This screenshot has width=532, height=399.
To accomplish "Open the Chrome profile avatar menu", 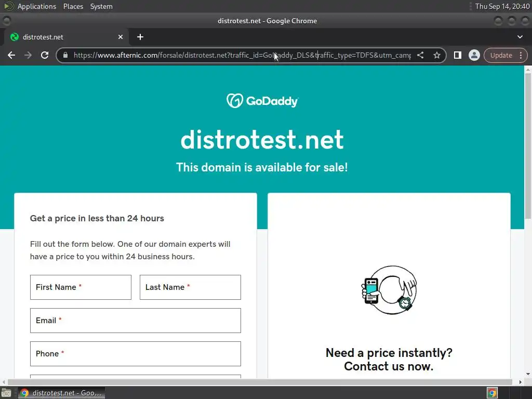I will pyautogui.click(x=474, y=55).
